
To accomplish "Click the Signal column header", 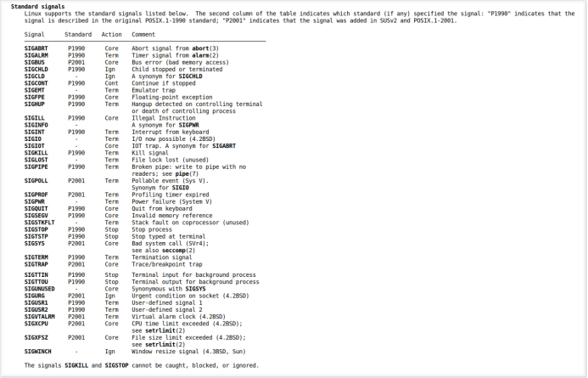I will click(x=34, y=35).
